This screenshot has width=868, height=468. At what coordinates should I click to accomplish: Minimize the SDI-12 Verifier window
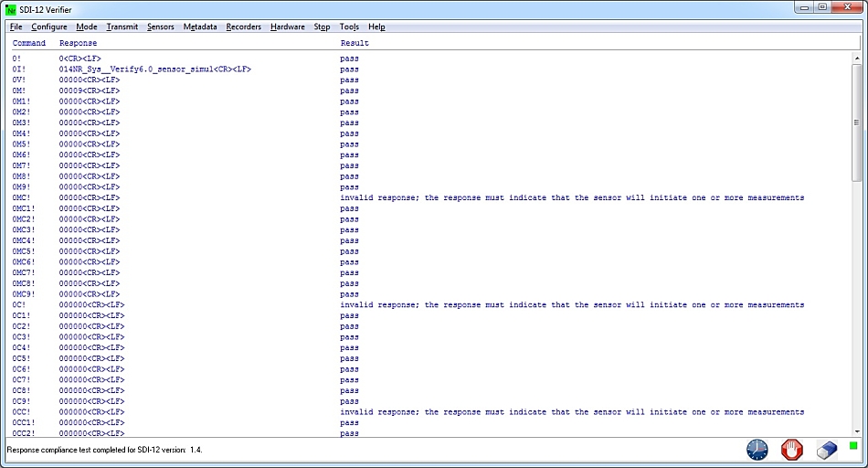click(804, 7)
